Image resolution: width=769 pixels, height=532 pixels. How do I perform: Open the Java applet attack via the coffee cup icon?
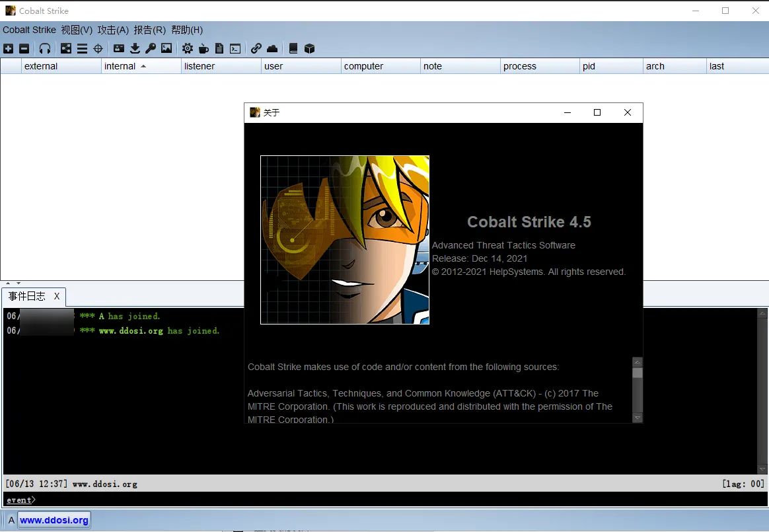[x=203, y=49]
